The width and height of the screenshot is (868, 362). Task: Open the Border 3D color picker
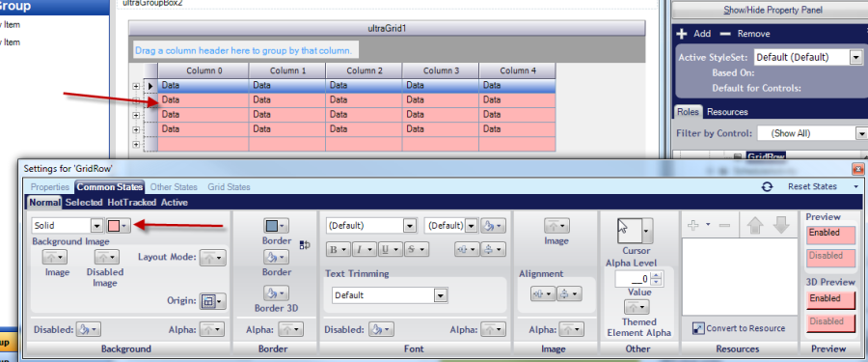276,293
